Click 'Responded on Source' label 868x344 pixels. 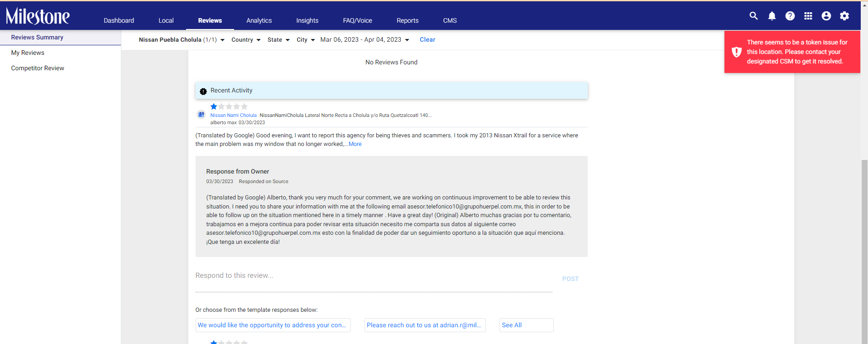(264, 181)
